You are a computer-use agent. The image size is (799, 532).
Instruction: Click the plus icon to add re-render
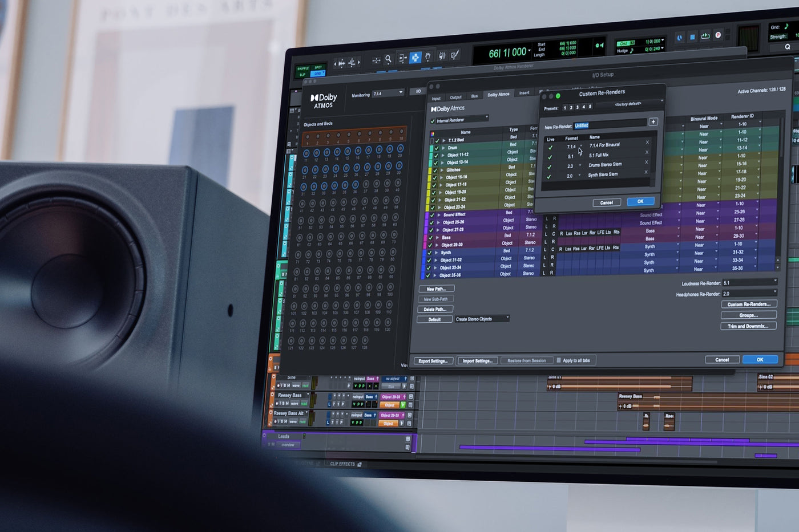click(653, 121)
